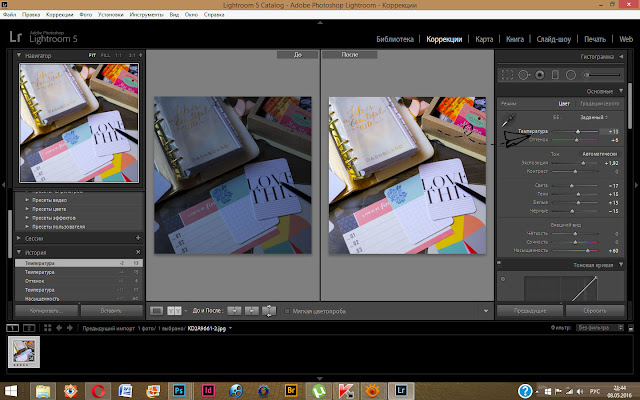Select Оттенок step in History

(79, 281)
